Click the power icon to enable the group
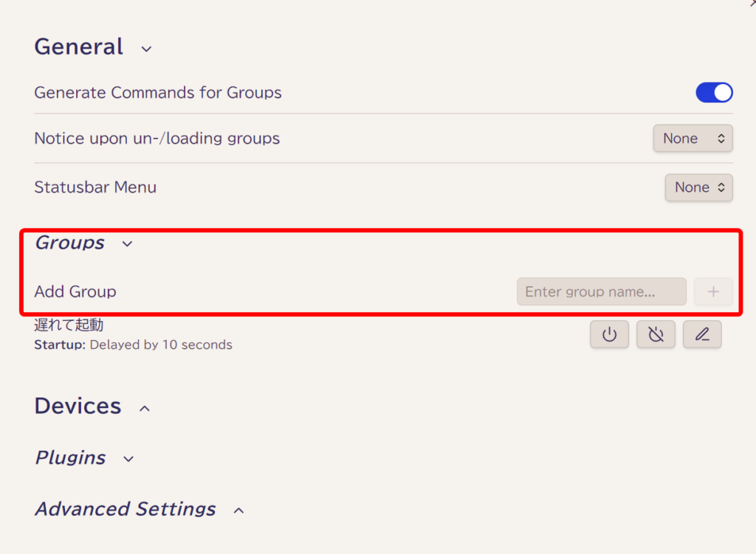Image resolution: width=756 pixels, height=554 pixels. [609, 334]
